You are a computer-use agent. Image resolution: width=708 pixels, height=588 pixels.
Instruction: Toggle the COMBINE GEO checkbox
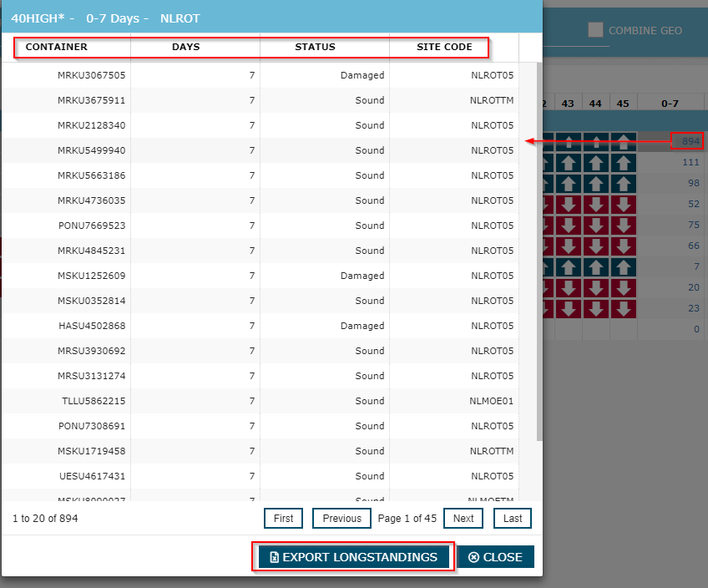pyautogui.click(x=595, y=30)
